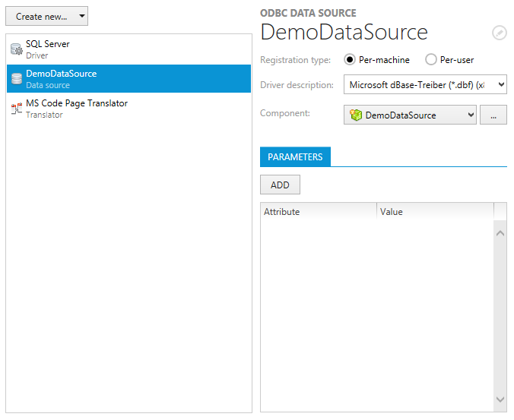Click the Attribute column header
The image size is (514, 420).
click(x=318, y=212)
